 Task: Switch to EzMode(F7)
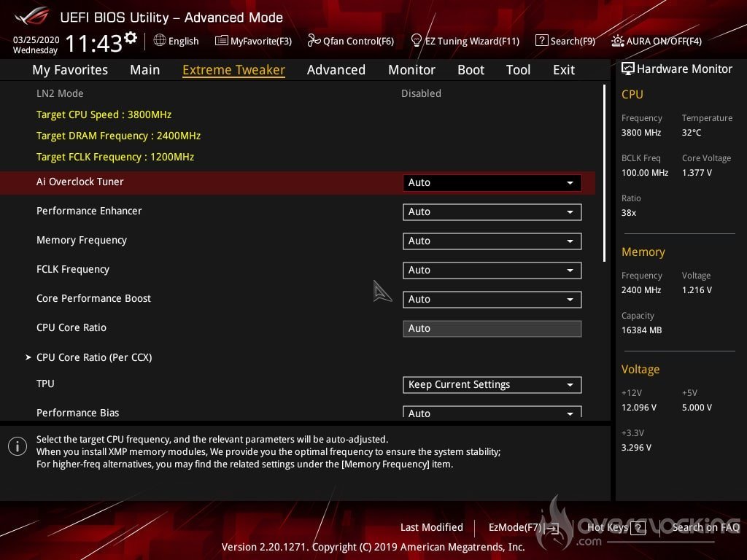[x=516, y=527]
